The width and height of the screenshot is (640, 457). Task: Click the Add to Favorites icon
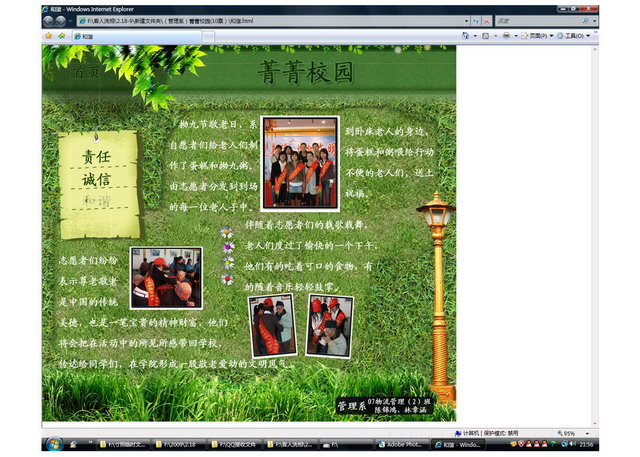click(60, 35)
